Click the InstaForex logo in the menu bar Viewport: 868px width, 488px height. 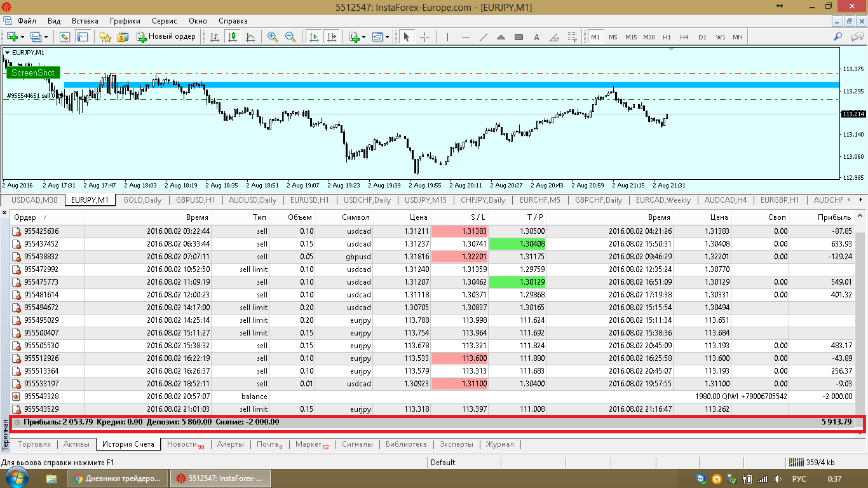7,21
